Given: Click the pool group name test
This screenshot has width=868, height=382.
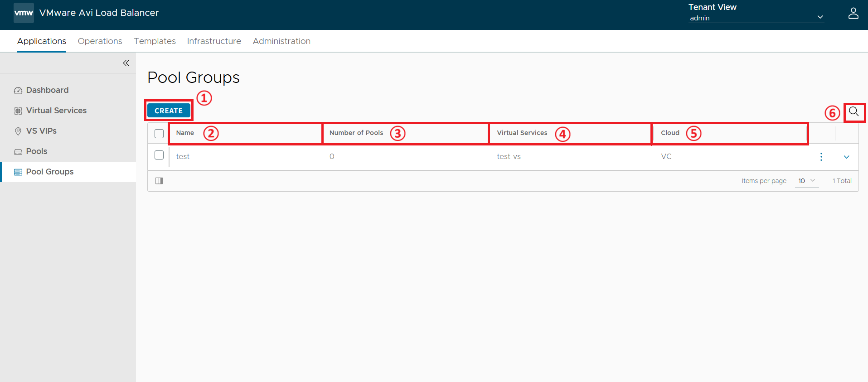Looking at the screenshot, I should coord(183,157).
